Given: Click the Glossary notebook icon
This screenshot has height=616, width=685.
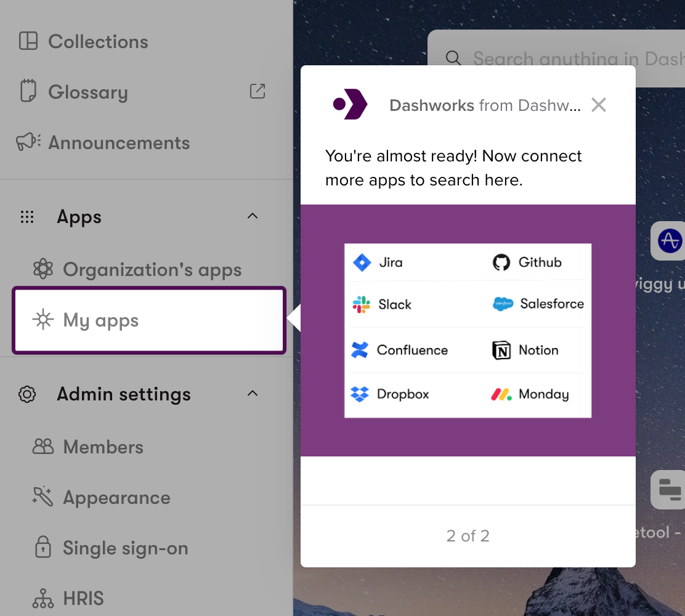Looking at the screenshot, I should 28,91.
